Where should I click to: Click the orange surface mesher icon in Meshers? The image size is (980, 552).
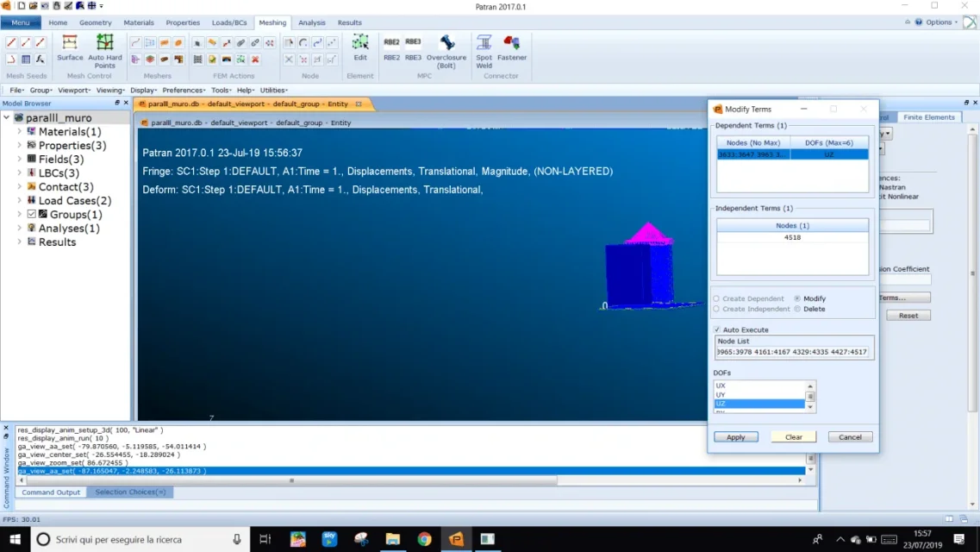pos(165,42)
